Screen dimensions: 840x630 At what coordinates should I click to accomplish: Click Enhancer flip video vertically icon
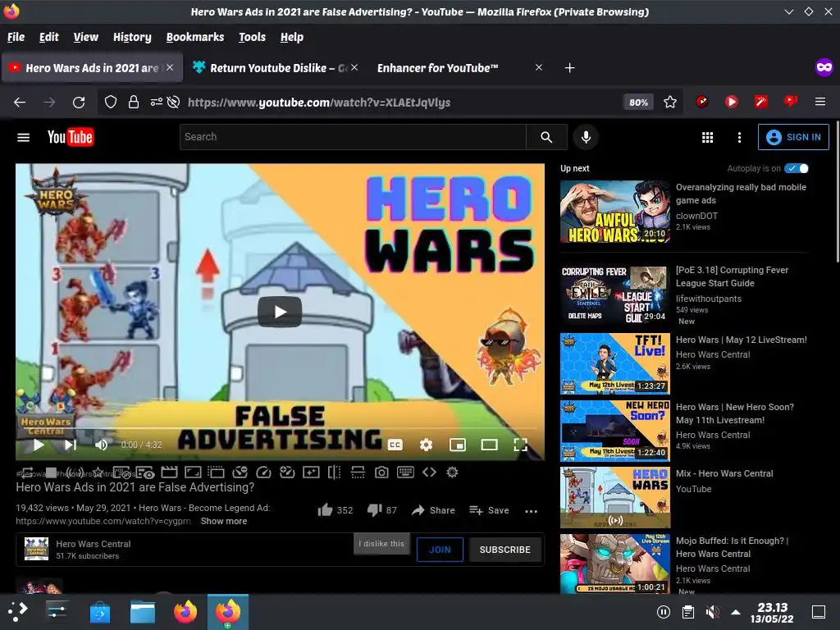click(x=358, y=472)
